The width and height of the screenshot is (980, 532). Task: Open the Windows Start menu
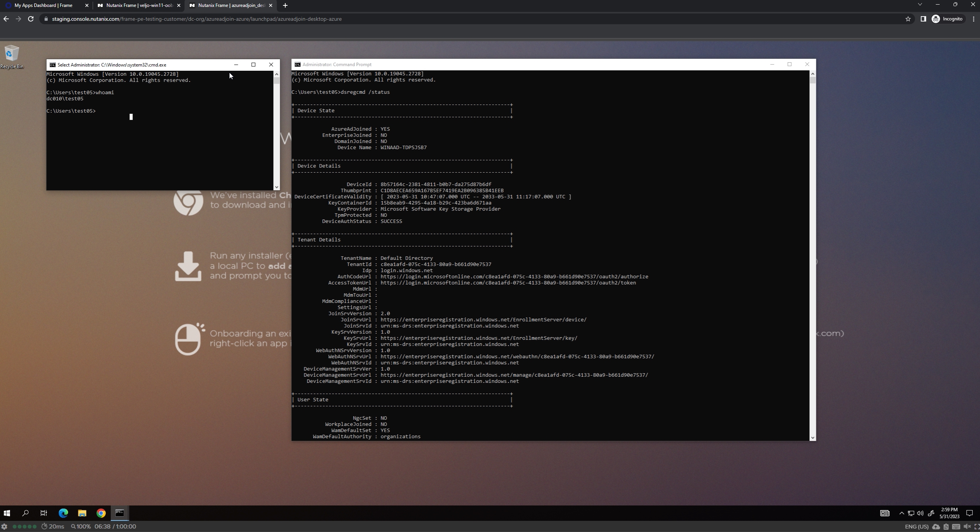click(x=7, y=513)
